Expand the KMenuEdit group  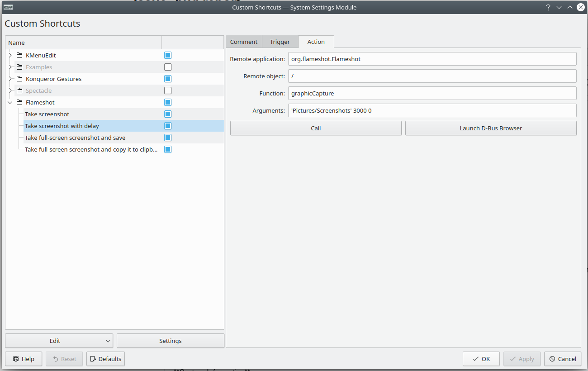(10, 55)
